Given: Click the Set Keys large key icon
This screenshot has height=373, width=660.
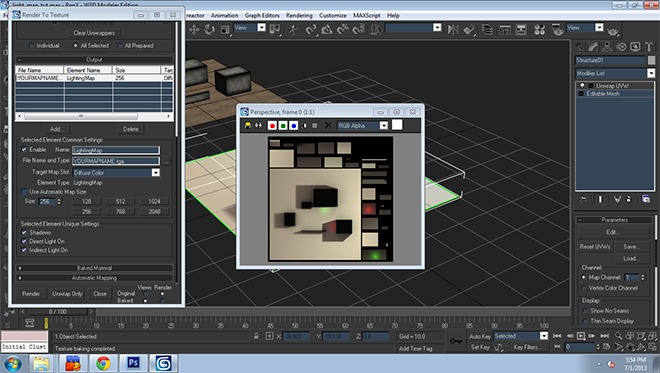Looking at the screenshot, I should pos(456,341).
